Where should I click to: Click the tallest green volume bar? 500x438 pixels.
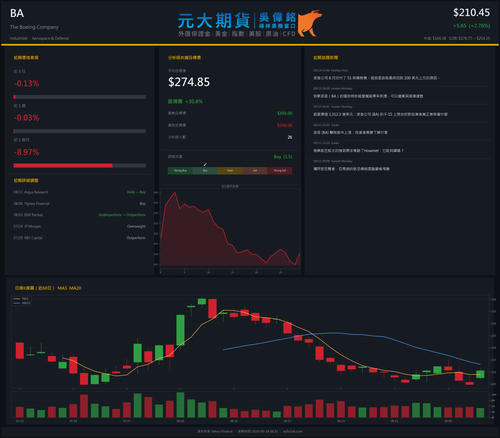(x=180, y=405)
